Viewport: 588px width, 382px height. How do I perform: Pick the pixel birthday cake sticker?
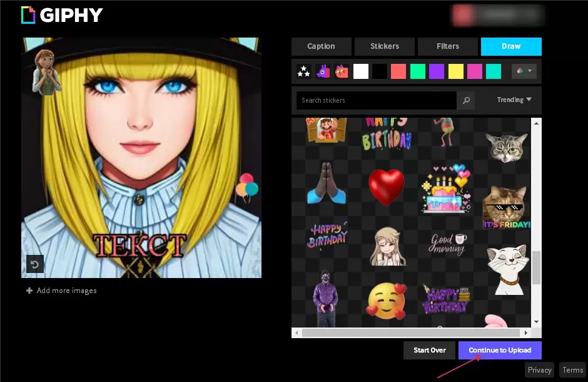(x=446, y=188)
